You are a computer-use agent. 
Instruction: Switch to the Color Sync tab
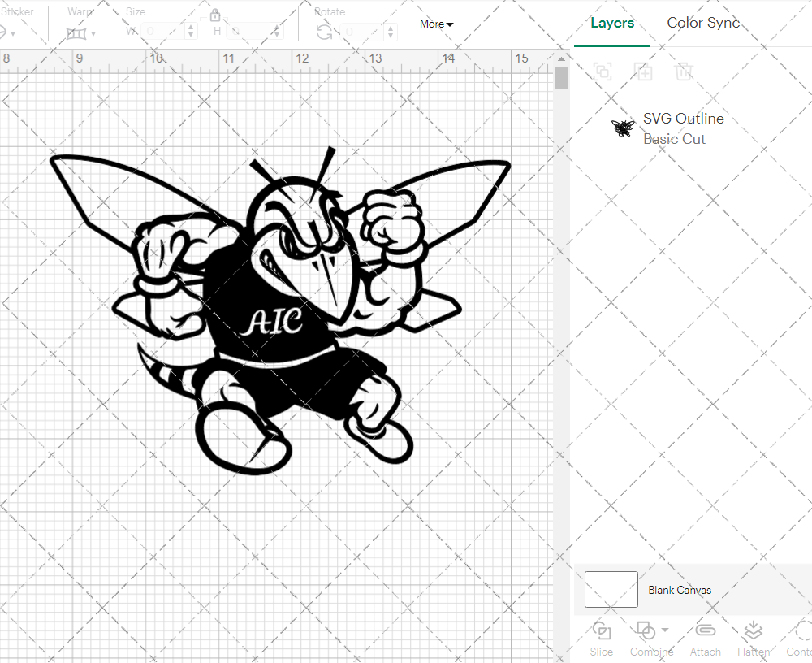point(703,23)
